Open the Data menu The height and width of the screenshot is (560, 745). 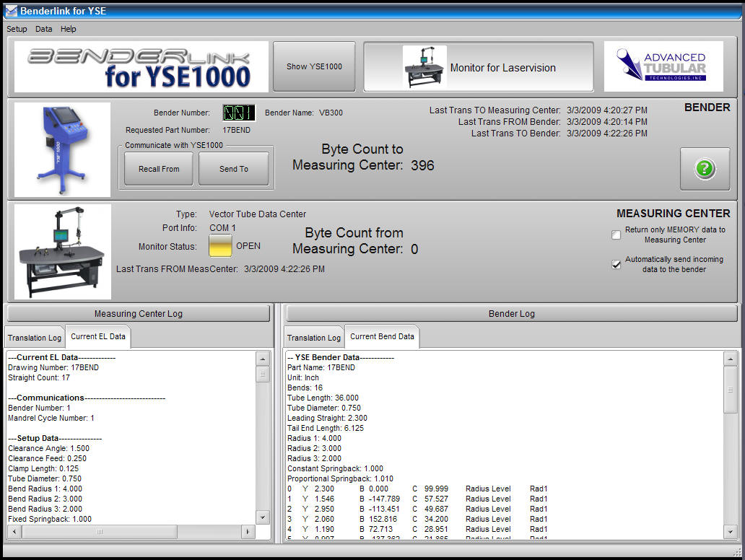click(x=44, y=29)
